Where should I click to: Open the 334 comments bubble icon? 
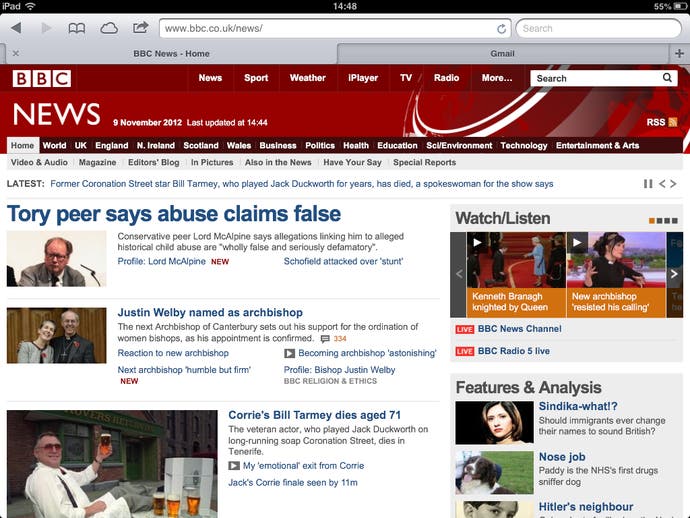coord(325,338)
